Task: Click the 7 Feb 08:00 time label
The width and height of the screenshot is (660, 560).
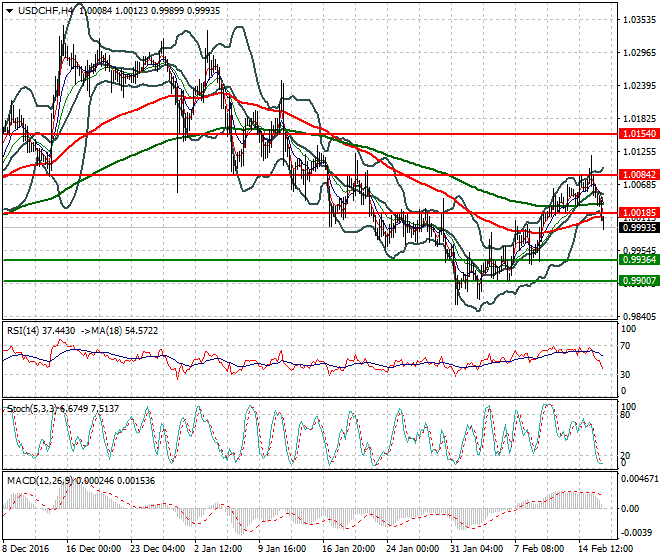Action: point(540,549)
